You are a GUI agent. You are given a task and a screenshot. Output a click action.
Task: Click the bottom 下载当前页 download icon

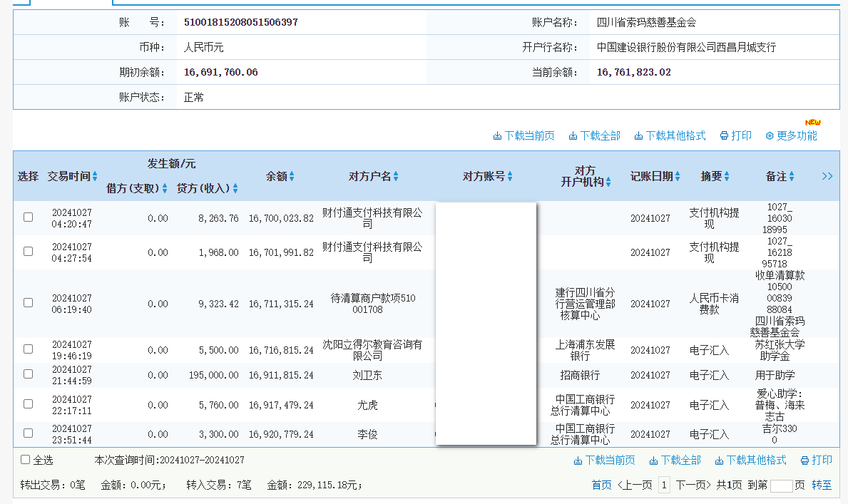pos(579,460)
